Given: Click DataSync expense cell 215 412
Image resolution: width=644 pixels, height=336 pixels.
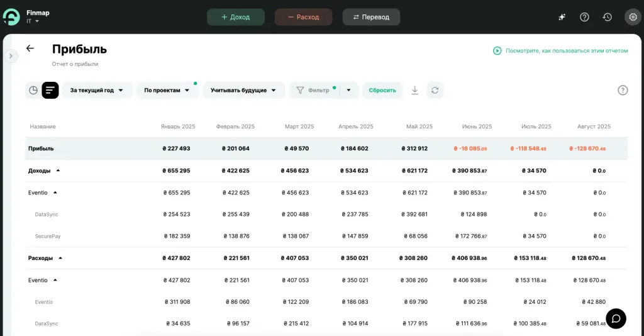Looking at the screenshot, I should click(x=296, y=323).
